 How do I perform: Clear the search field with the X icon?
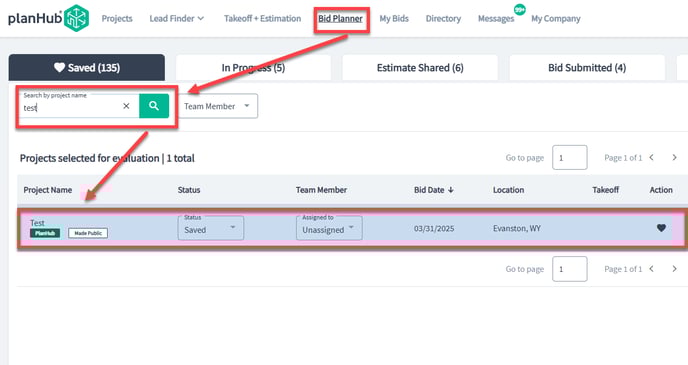click(x=126, y=106)
